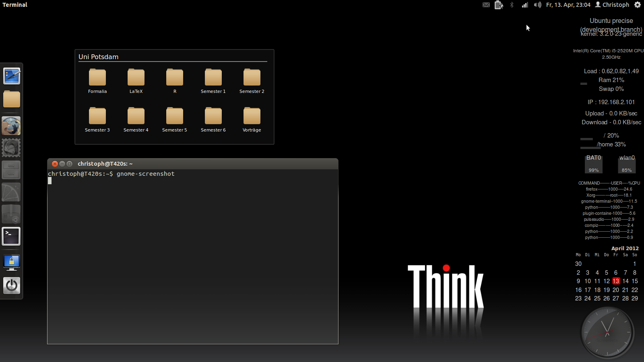Close the christoph@T420s terminal window

pos(55,164)
